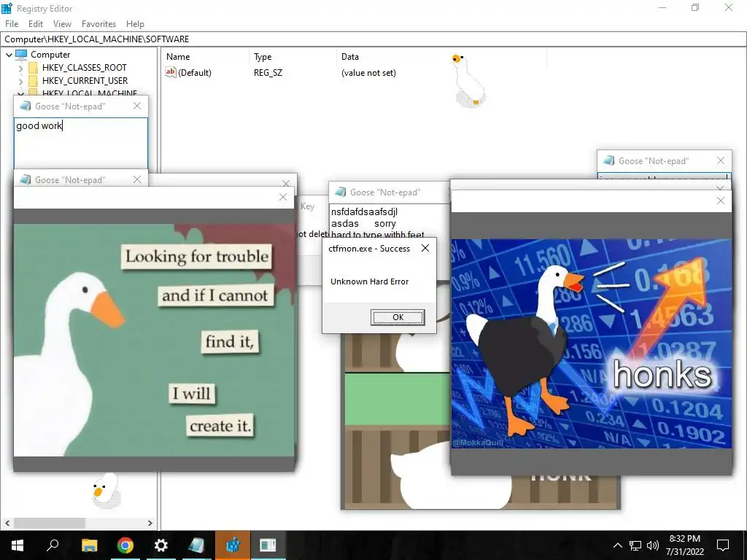
Task: Show hidden system tray icons
Action: click(x=617, y=545)
